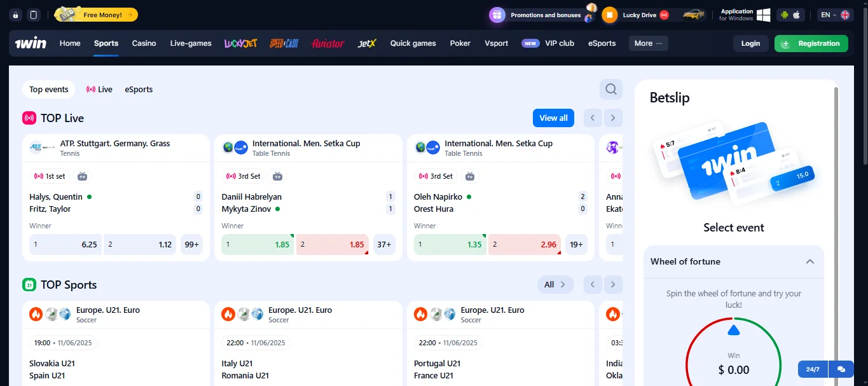Switch to the eSports tab
The height and width of the screenshot is (386, 868).
(x=138, y=89)
